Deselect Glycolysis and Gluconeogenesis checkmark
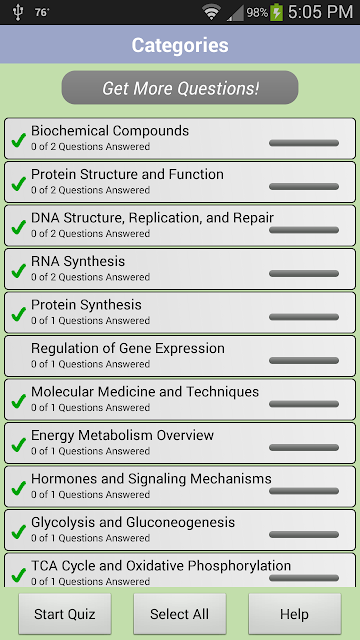Screen dimensions: 360x640 click(x=18, y=532)
